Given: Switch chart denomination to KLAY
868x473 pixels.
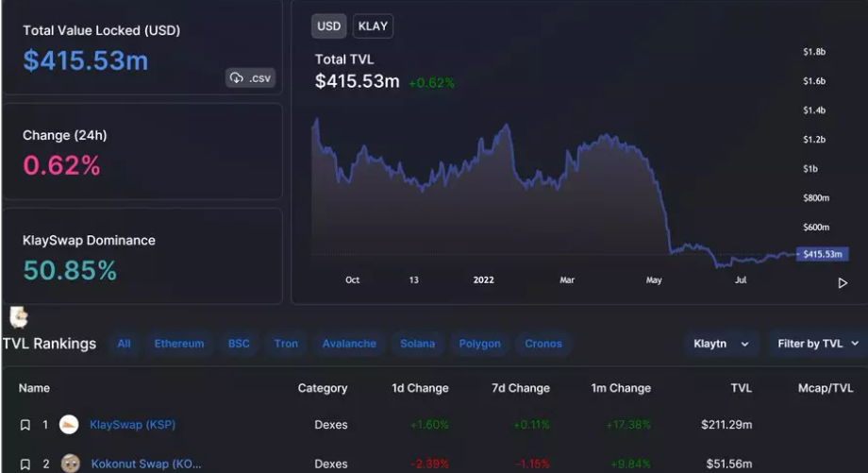Looking at the screenshot, I should pyautogui.click(x=373, y=26).
